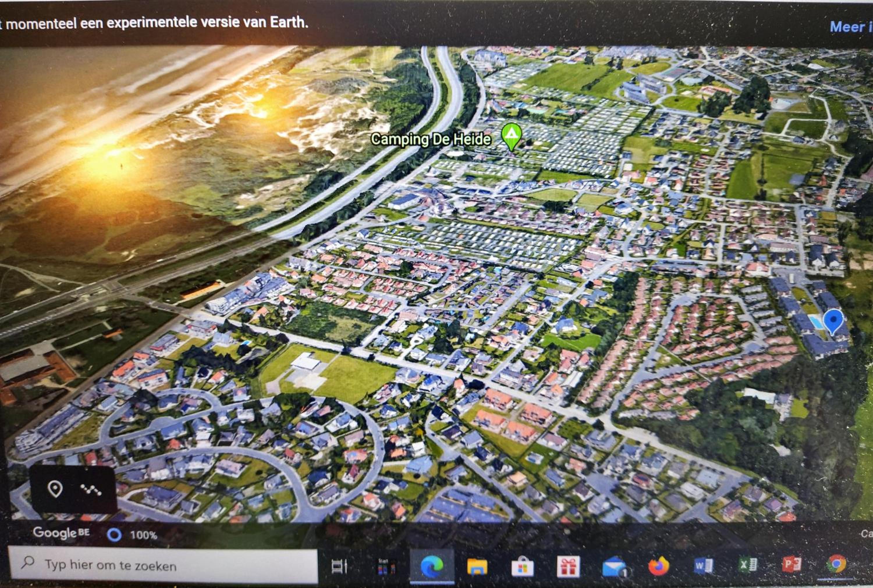Open Excel from the taskbar

[x=747, y=565]
